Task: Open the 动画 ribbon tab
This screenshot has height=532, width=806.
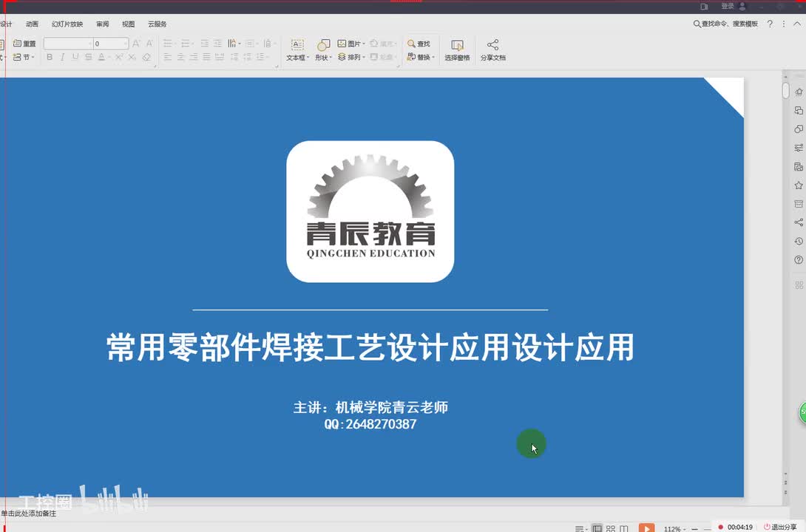Action: (x=32, y=24)
